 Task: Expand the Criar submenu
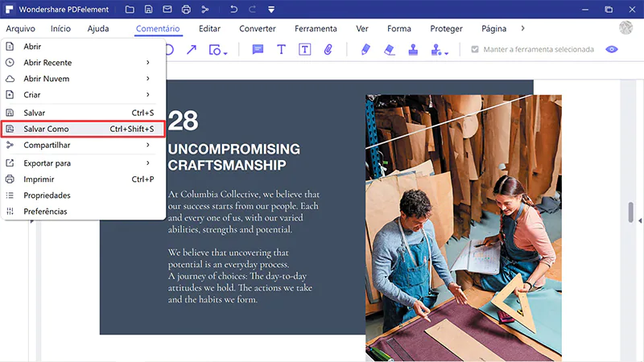coord(83,94)
